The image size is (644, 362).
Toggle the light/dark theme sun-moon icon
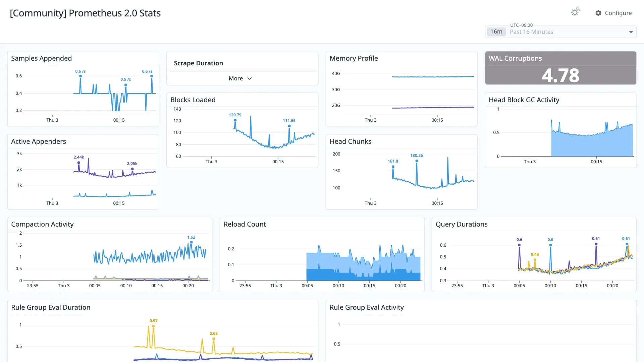point(576,12)
